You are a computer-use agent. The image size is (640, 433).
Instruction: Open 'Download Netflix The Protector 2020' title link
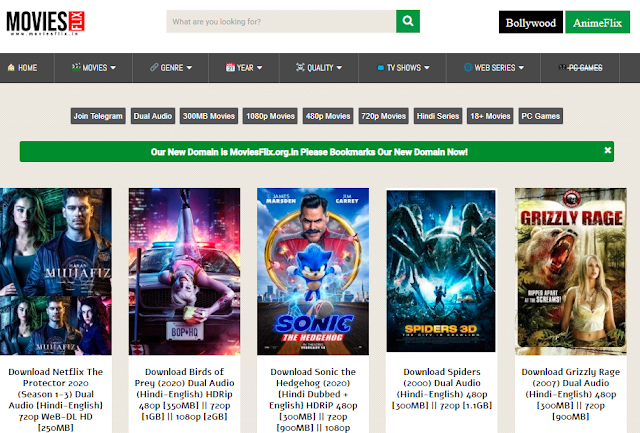(56, 400)
